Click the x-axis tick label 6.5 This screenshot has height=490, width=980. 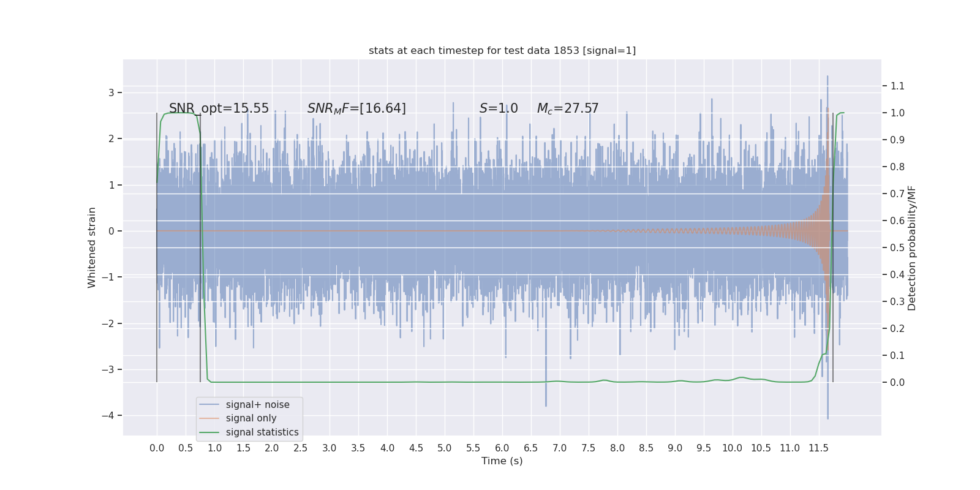[531, 448]
